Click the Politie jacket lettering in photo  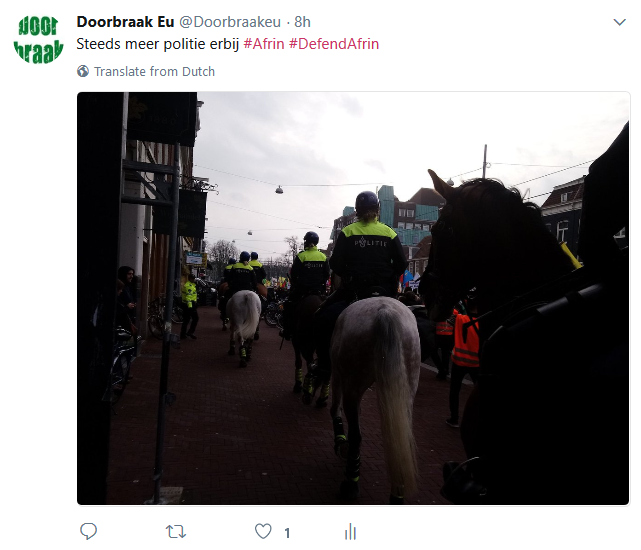370,243
